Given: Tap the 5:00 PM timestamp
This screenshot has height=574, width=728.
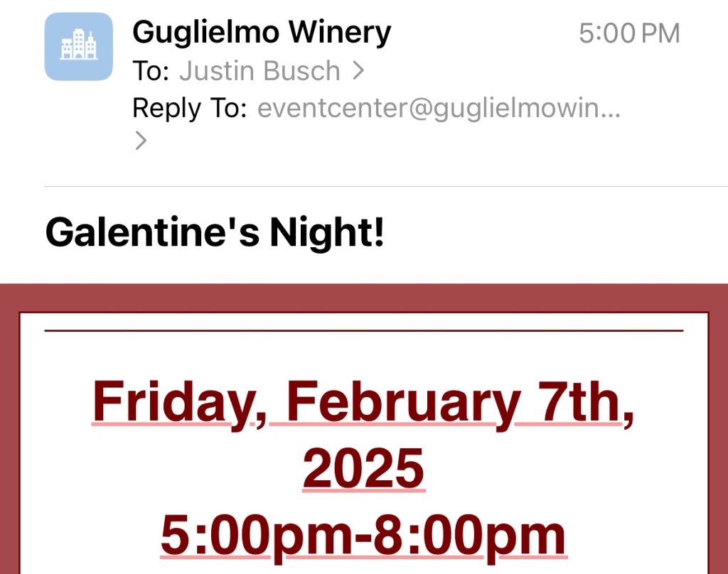Looking at the screenshot, I should pyautogui.click(x=628, y=32).
